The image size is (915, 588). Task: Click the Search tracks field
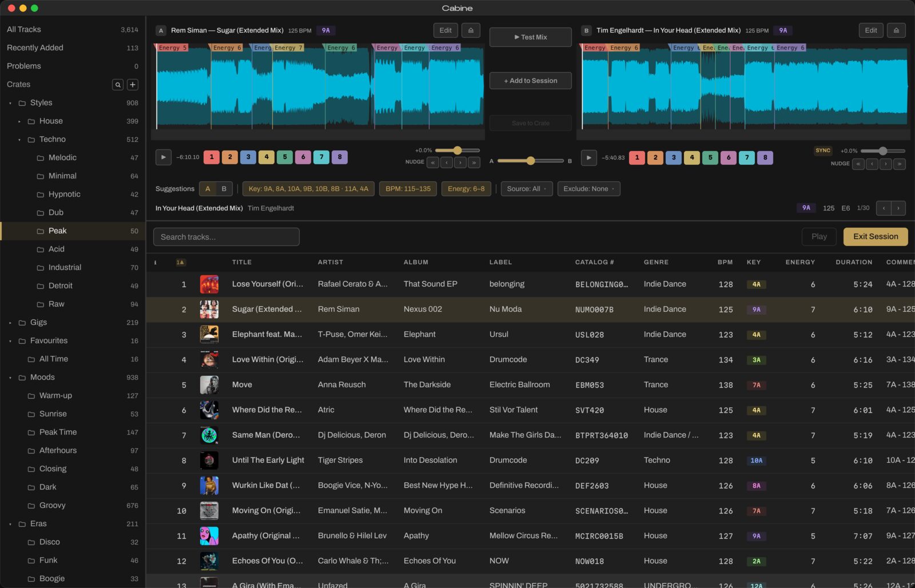pyautogui.click(x=226, y=237)
